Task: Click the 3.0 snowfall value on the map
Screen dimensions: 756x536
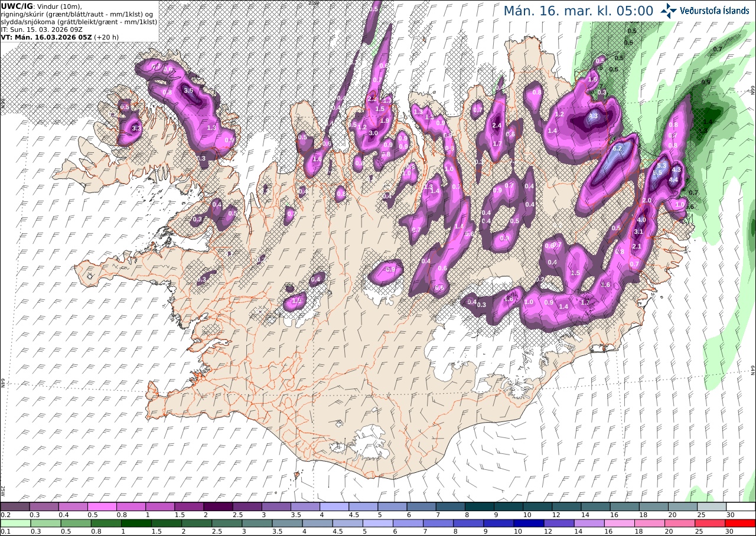Action: (373, 133)
